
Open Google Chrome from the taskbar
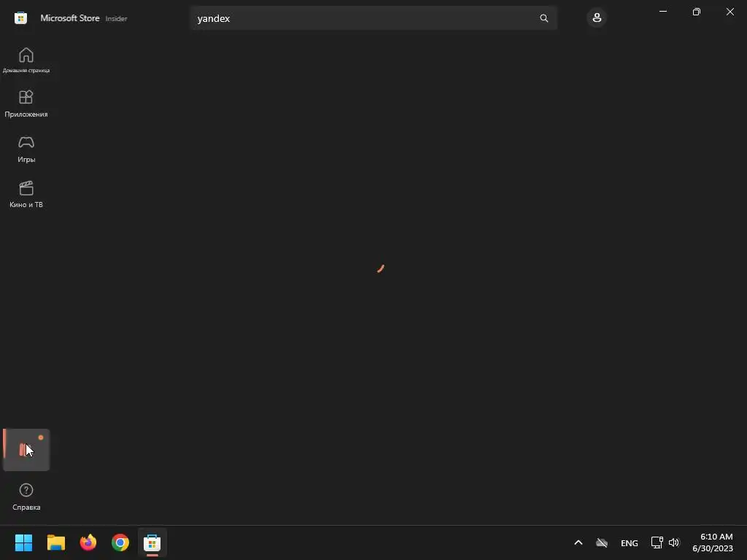(120, 542)
